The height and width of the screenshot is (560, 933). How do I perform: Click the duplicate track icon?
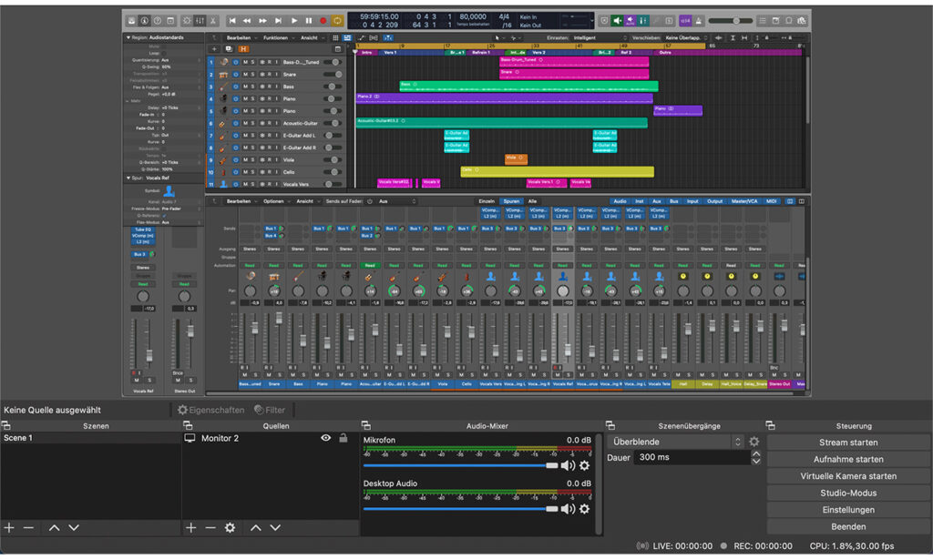[229, 49]
